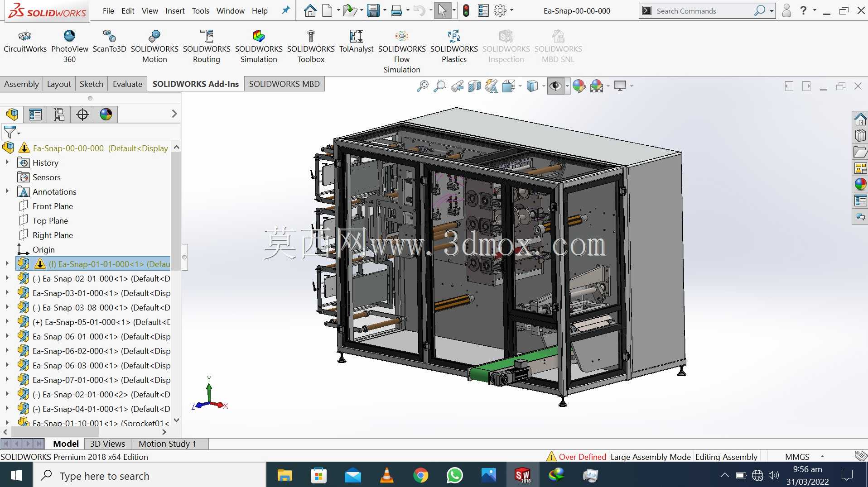Open an existing file

click(349, 10)
